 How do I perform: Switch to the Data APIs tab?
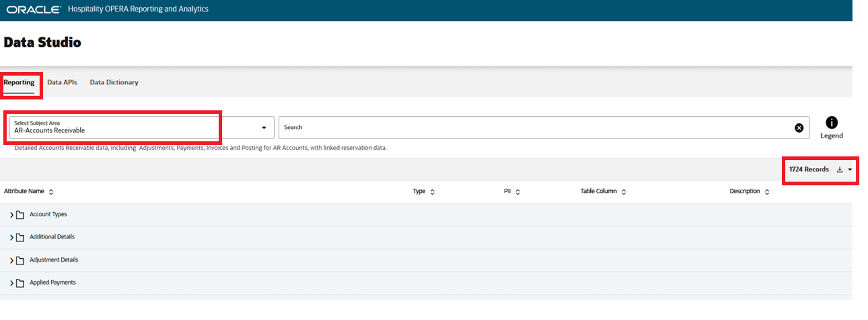62,82
